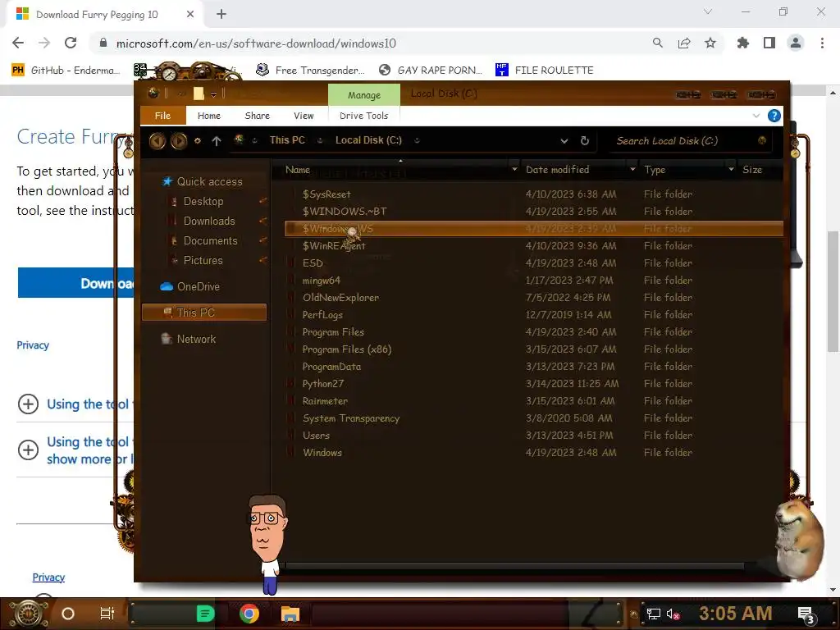Open Chrome three-dot menu
This screenshot has width=840, height=630.
pyautogui.click(x=822, y=43)
